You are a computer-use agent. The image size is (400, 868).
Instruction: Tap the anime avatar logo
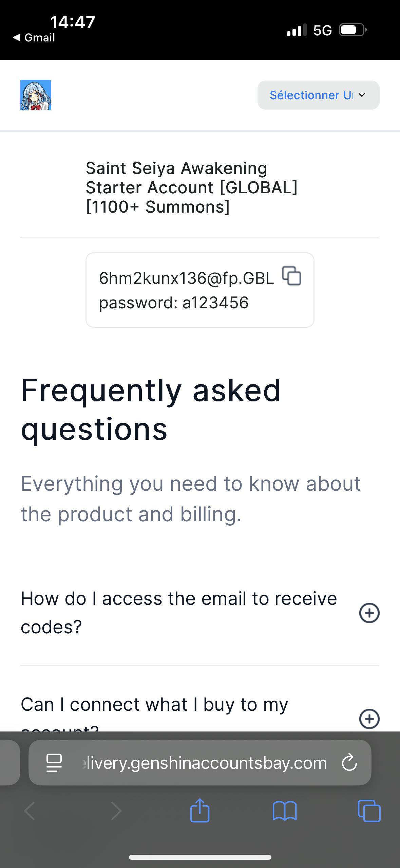[x=36, y=95]
